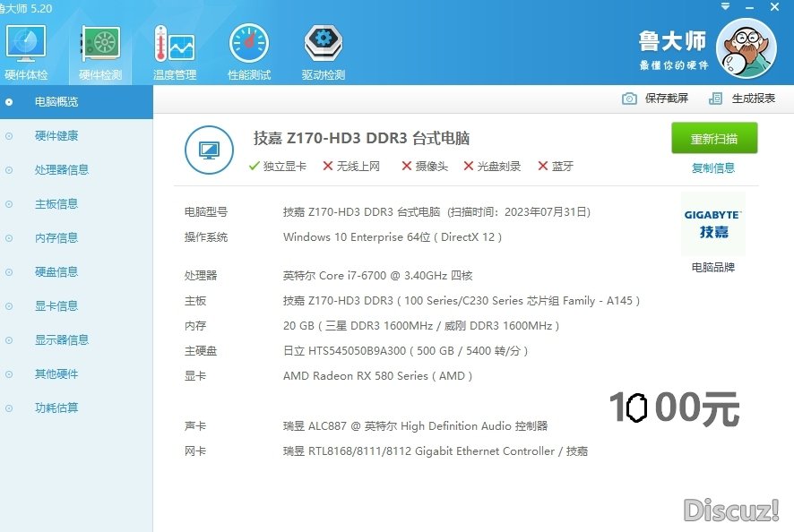Click the AMD Radeon RX 580 Series value

coord(377,375)
